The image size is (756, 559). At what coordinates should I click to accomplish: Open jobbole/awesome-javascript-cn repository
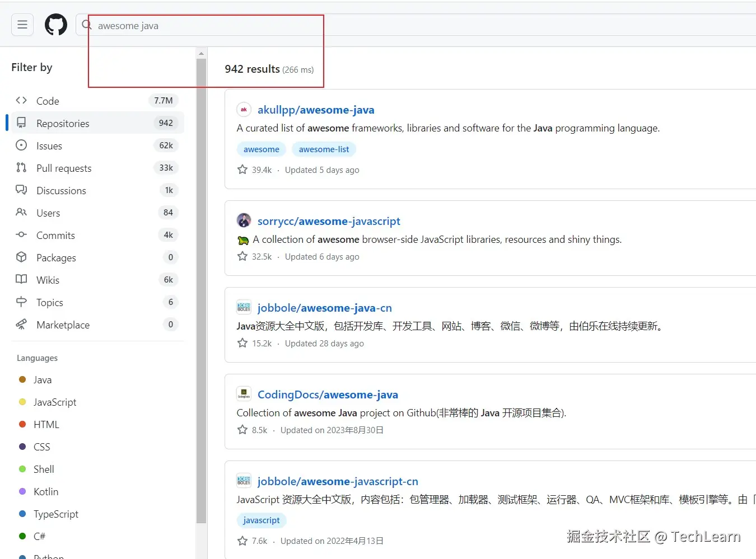338,481
